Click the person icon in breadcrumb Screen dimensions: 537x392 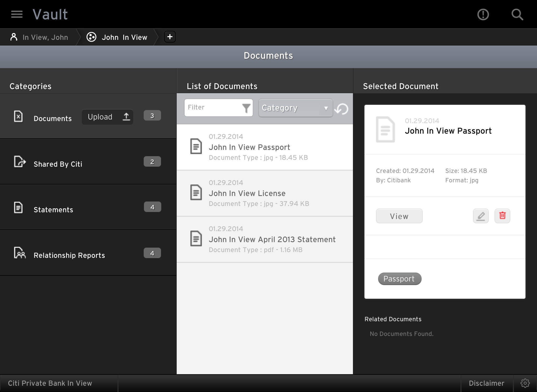14,37
